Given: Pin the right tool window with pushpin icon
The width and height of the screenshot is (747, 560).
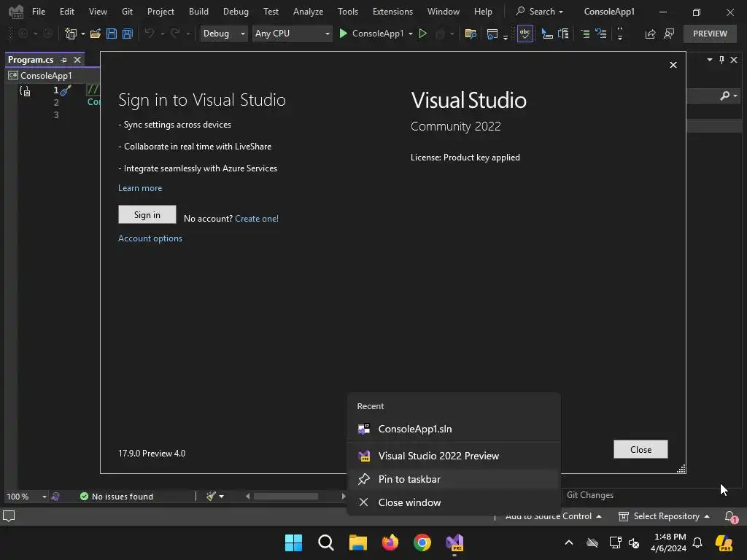Looking at the screenshot, I should [721, 60].
